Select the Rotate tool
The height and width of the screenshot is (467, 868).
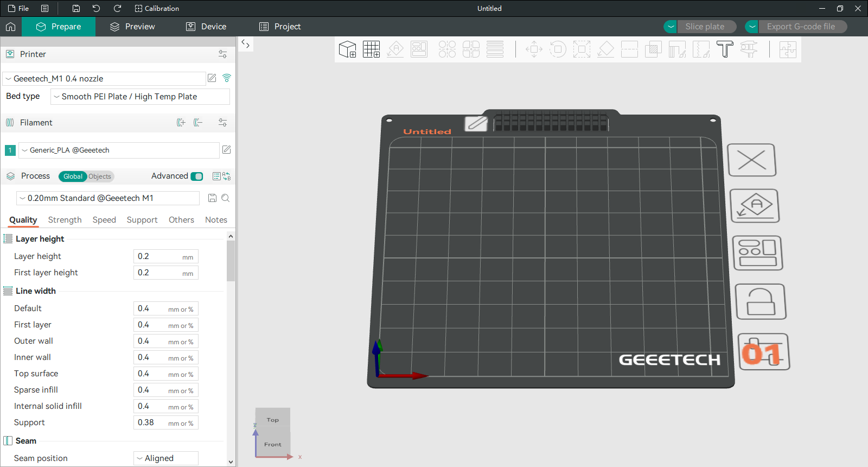pos(558,49)
